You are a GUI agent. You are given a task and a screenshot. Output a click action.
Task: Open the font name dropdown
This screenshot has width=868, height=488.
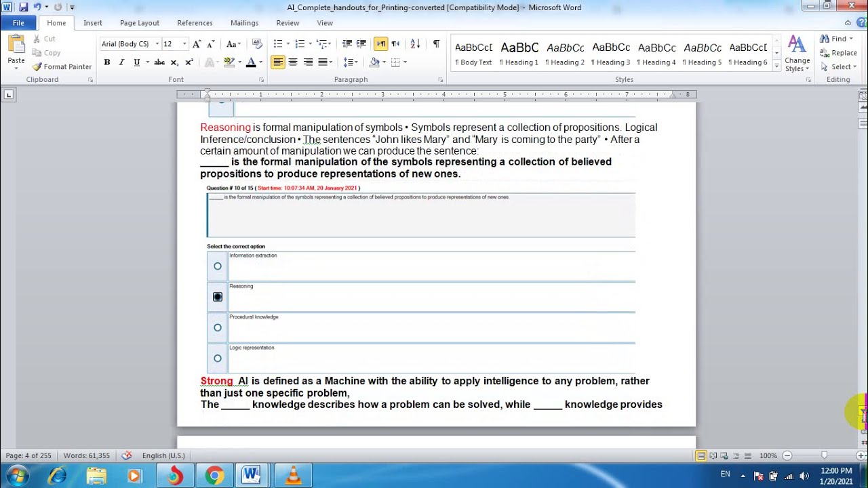157,43
